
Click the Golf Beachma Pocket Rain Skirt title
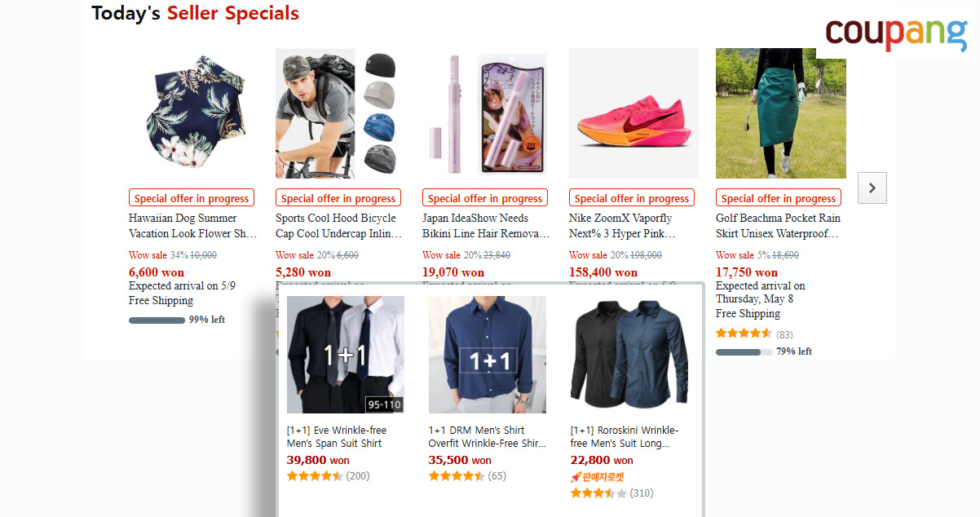pyautogui.click(x=779, y=226)
